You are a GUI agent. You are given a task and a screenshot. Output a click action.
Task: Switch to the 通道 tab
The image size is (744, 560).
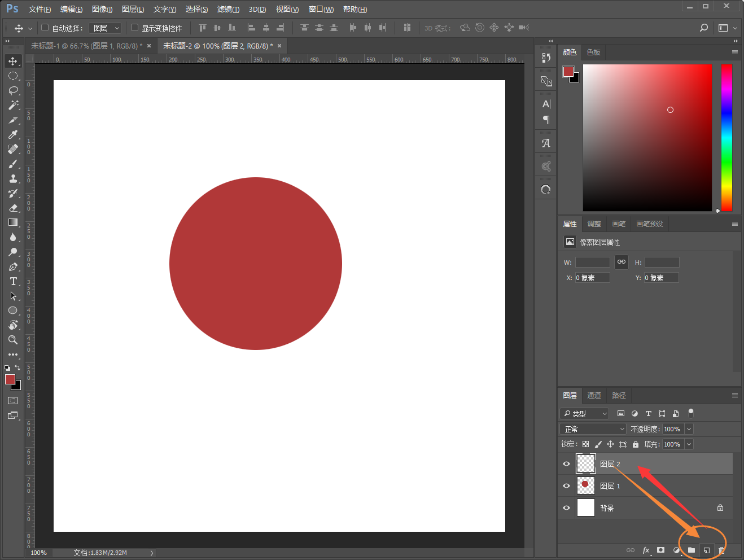click(594, 395)
